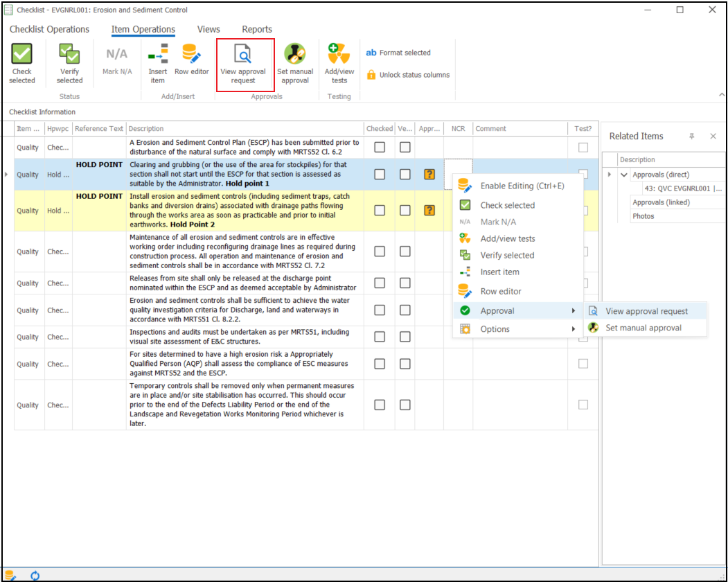This screenshot has width=728, height=582.
Task: Tick Test? box for the Temporary controls row
Action: pyautogui.click(x=583, y=405)
